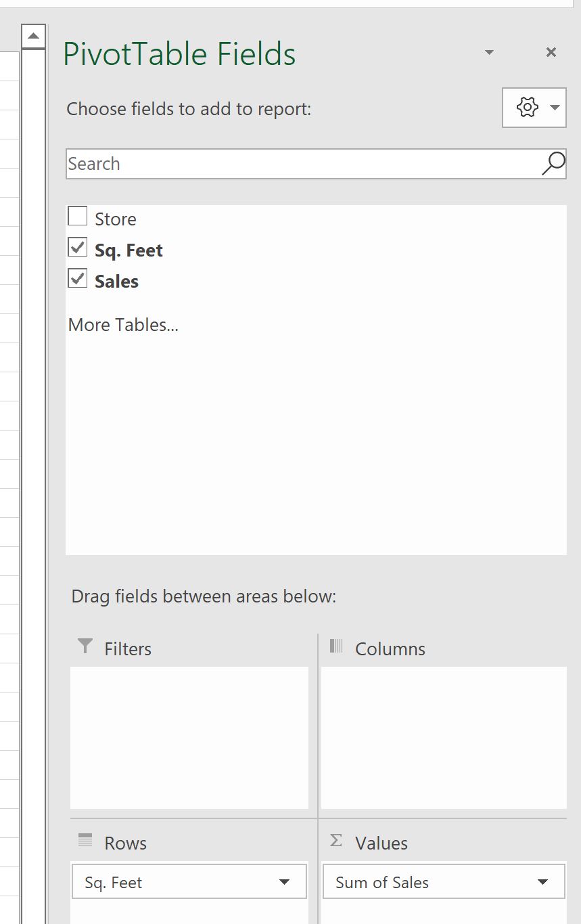Click the empty Columns drop area
The image size is (581, 924).
[444, 737]
